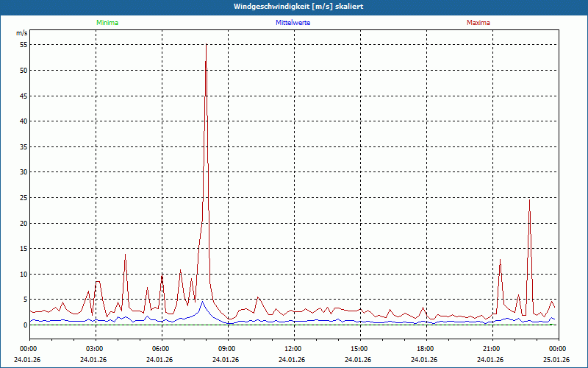Click the 24.01.26 date below 21:00
Screen dimensions: 588x368
(490, 360)
